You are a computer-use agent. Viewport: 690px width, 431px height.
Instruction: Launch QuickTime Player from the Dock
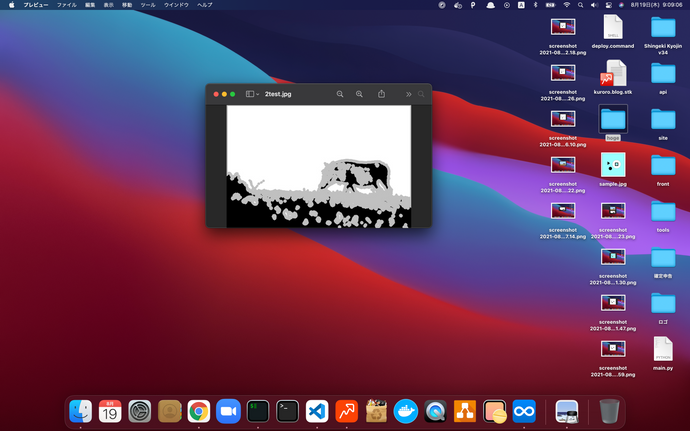click(435, 411)
